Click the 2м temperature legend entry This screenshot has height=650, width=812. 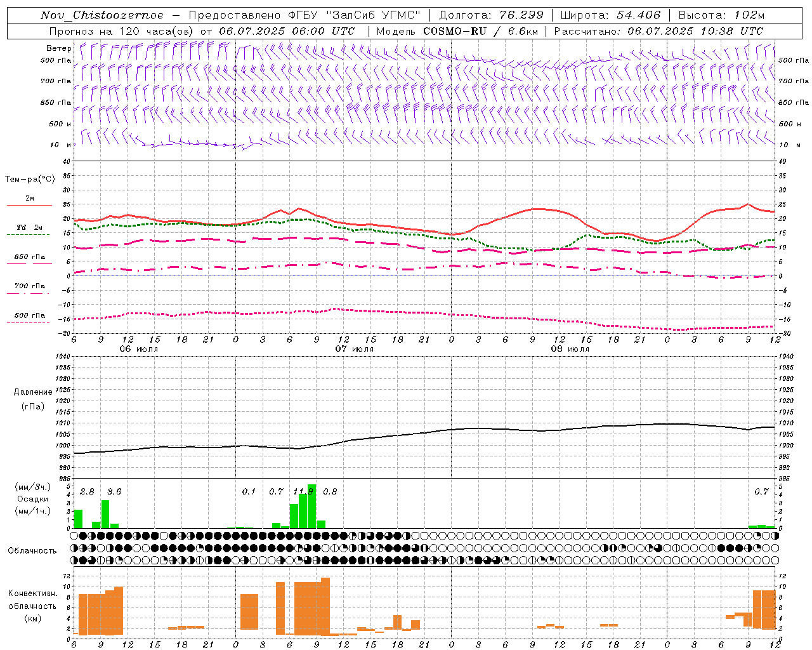tap(30, 199)
